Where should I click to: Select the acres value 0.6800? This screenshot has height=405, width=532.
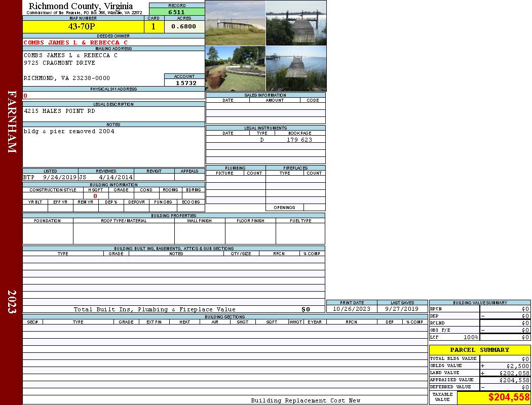184,26
